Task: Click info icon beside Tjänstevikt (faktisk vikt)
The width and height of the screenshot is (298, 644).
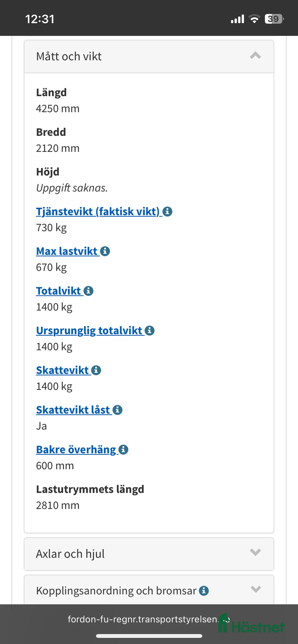Action: [167, 212]
